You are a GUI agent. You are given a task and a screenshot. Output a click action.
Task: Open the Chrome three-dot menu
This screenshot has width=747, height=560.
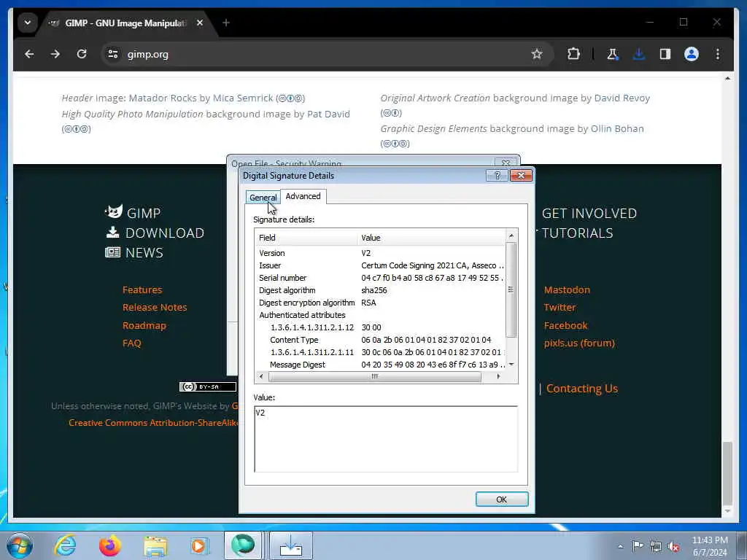pyautogui.click(x=718, y=54)
